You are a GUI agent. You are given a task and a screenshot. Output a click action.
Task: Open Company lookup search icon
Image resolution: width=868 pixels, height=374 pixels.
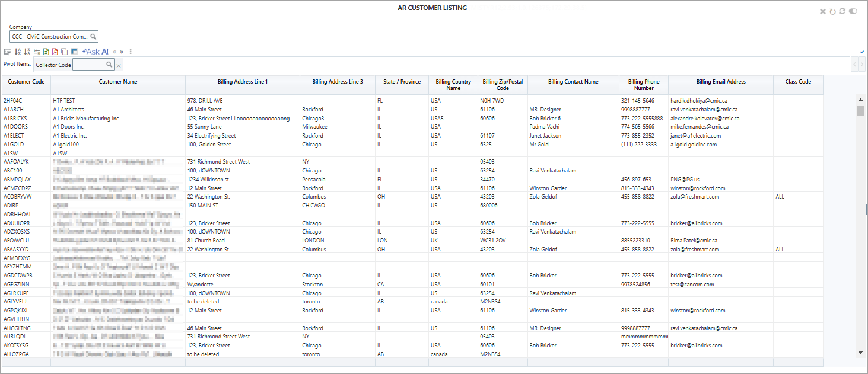[x=93, y=36]
